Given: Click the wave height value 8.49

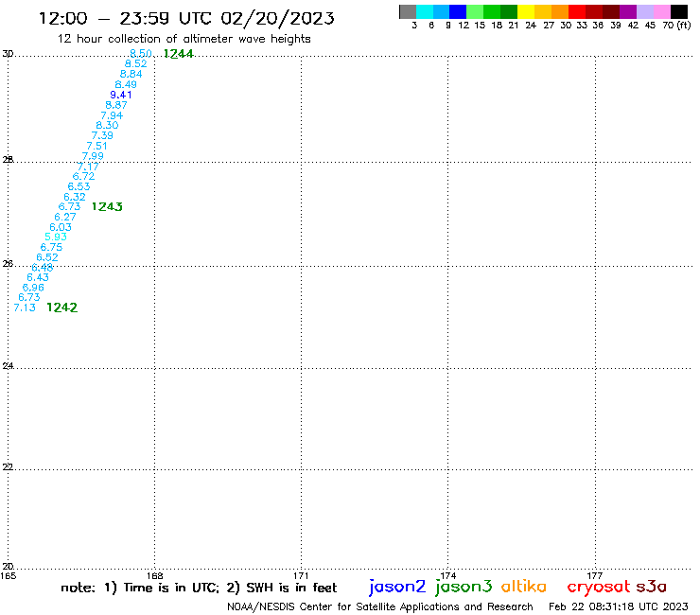Looking at the screenshot, I should click(x=126, y=84).
